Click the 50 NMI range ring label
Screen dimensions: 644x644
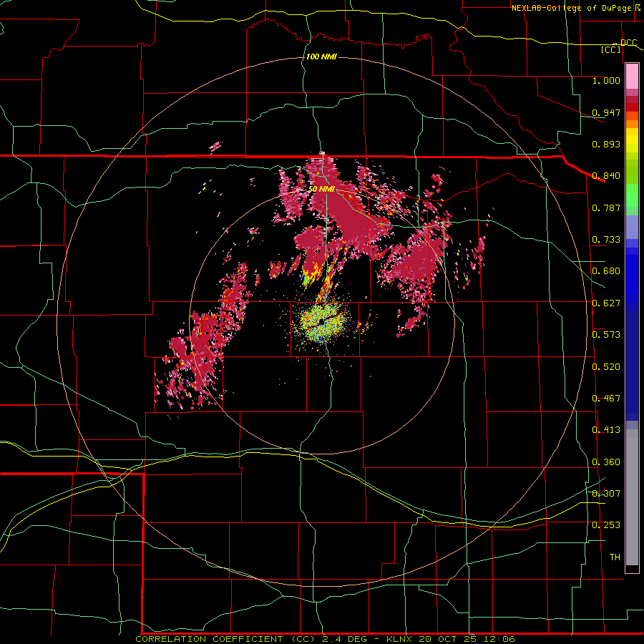(x=322, y=189)
